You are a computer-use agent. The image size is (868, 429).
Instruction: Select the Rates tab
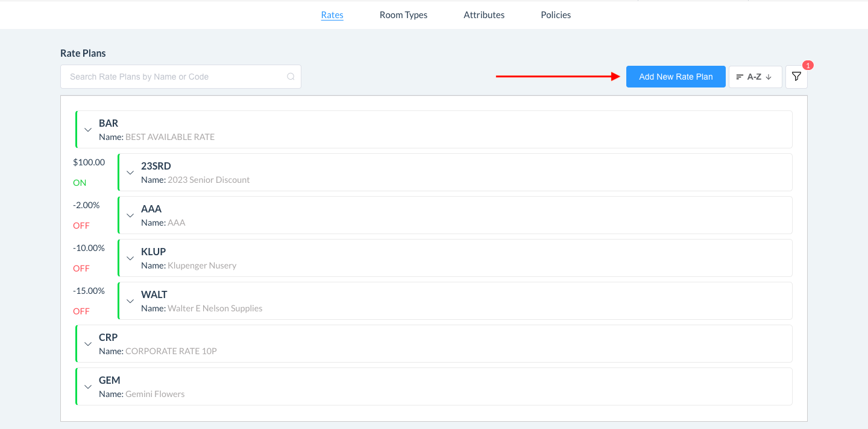coord(332,15)
